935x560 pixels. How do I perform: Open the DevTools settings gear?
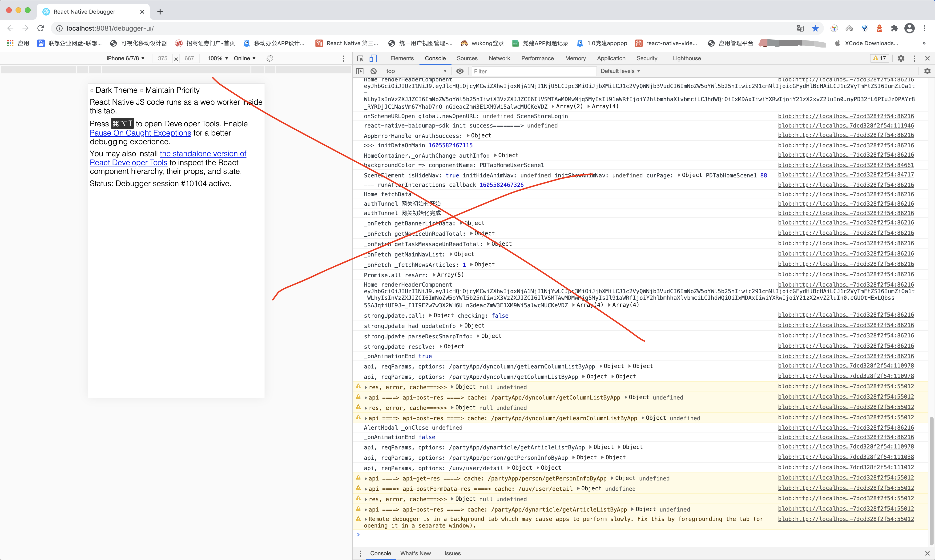901,58
